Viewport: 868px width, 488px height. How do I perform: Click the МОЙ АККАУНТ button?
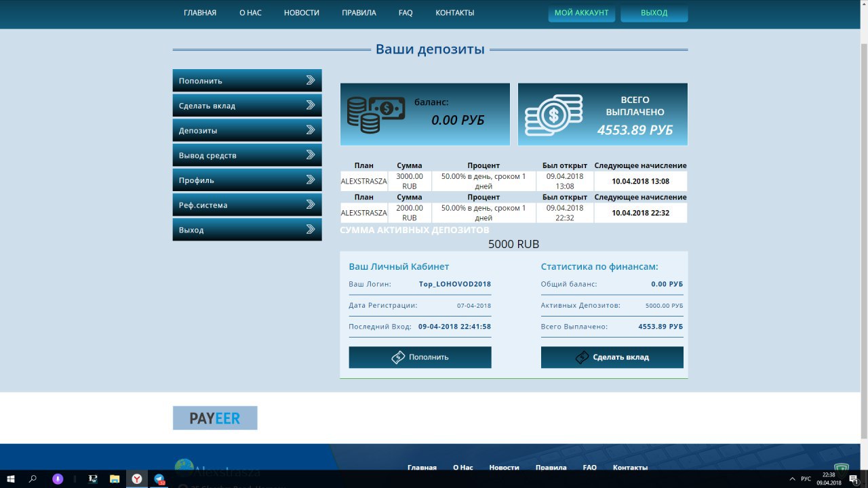pyautogui.click(x=582, y=13)
